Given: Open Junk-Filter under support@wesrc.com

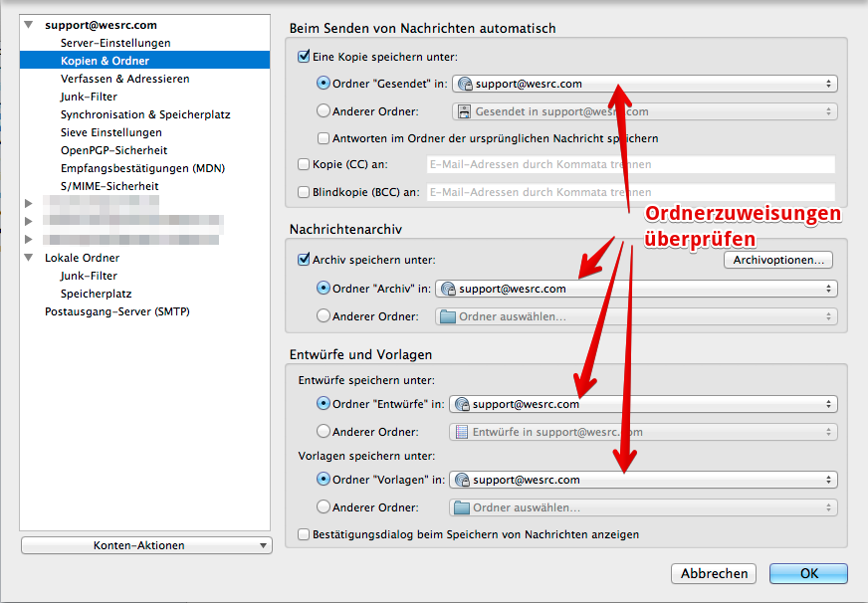Looking at the screenshot, I should [89, 97].
